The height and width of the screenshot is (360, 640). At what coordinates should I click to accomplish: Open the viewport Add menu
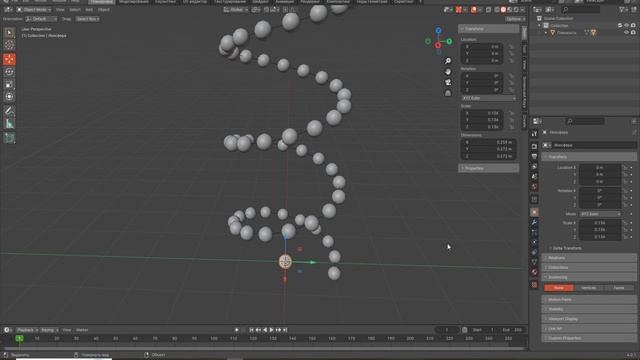(89, 9)
